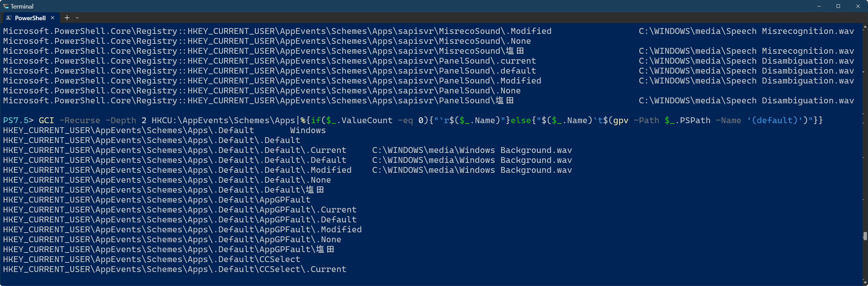The width and height of the screenshot is (868, 286).
Task: Expand the new tab profile dropdown chevron
Action: (x=77, y=18)
